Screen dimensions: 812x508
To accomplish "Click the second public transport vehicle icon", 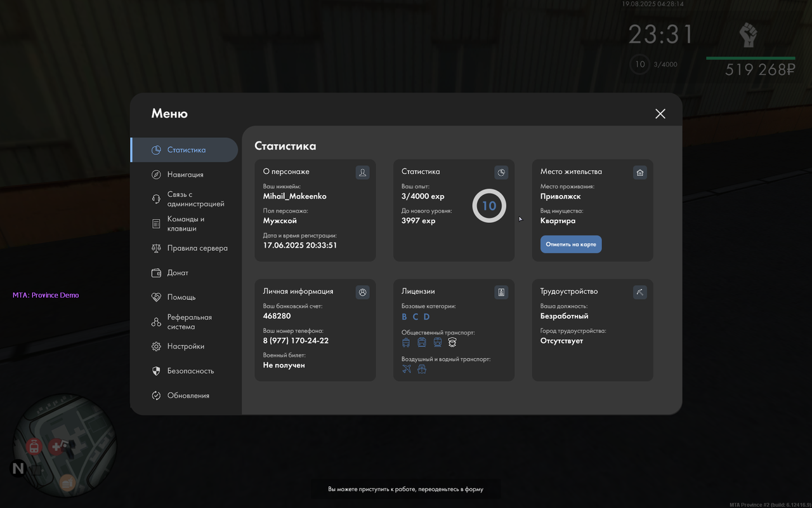I will coord(422,342).
